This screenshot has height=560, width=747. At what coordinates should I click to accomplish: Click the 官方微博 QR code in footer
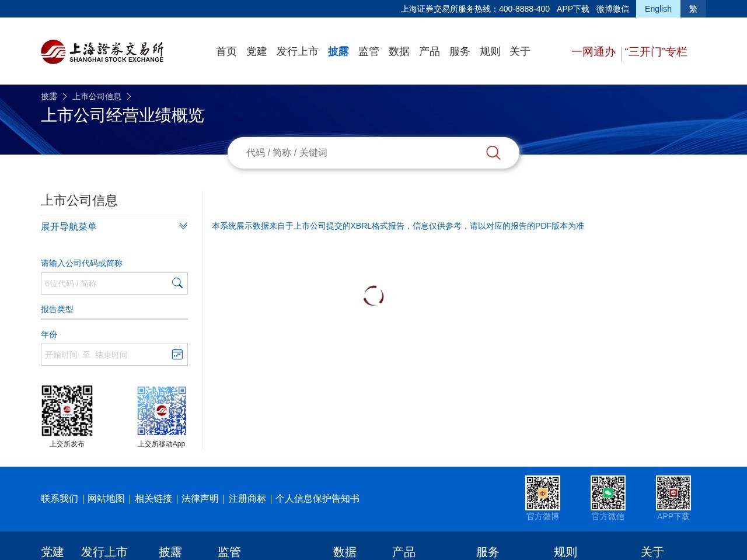[543, 493]
